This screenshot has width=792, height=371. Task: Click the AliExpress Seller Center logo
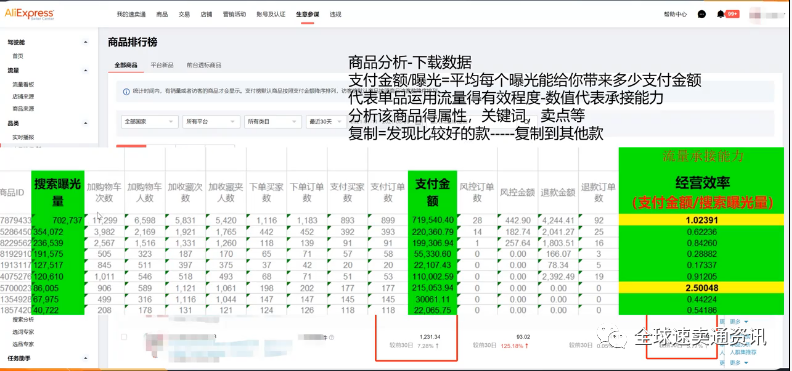click(29, 14)
